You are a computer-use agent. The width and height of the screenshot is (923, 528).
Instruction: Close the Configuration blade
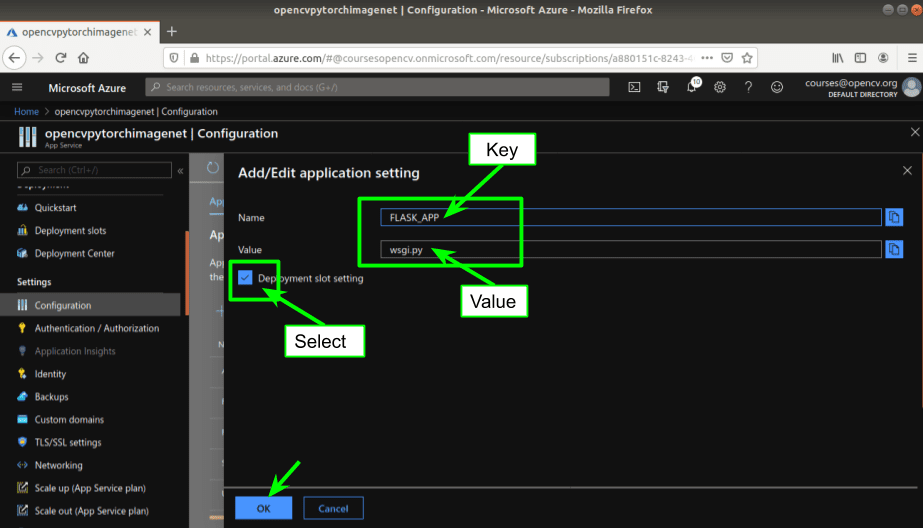(915, 132)
